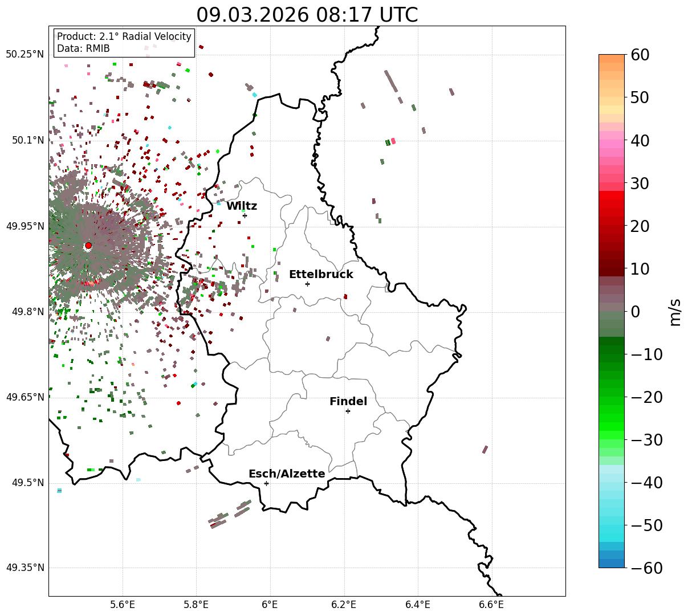Image resolution: width=688 pixels, height=616 pixels.
Task: Click the 49.95°N latitude label
Action: (25, 226)
